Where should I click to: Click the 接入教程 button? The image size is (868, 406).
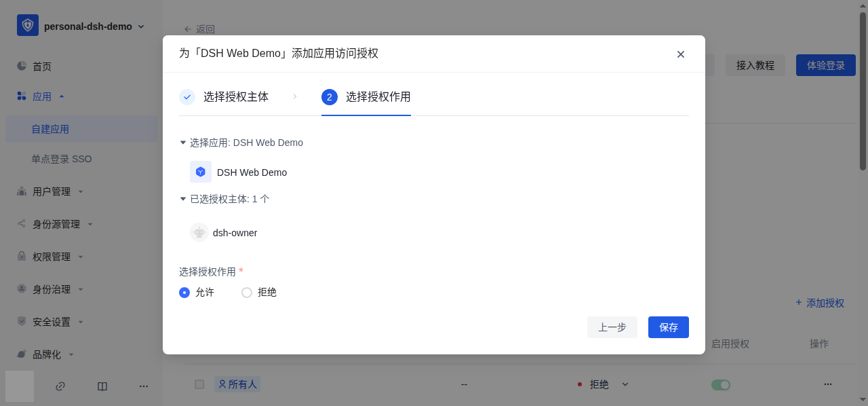pos(755,65)
